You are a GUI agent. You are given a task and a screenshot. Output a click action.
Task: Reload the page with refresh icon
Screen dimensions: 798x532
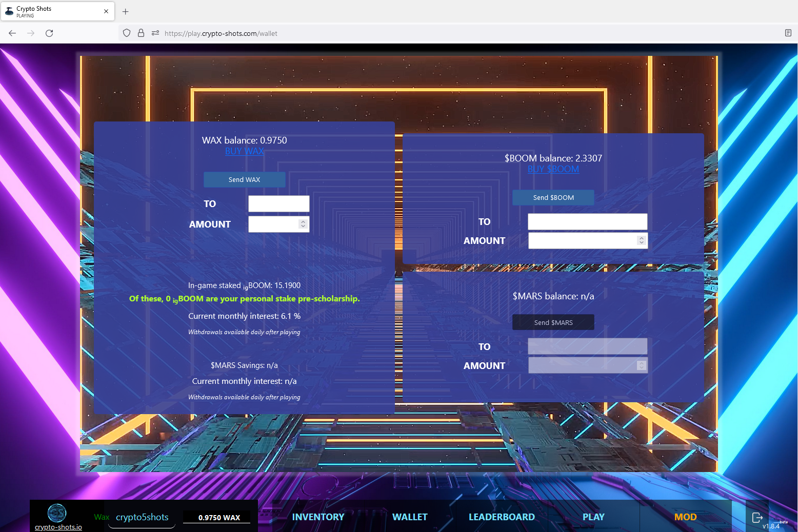click(x=49, y=33)
